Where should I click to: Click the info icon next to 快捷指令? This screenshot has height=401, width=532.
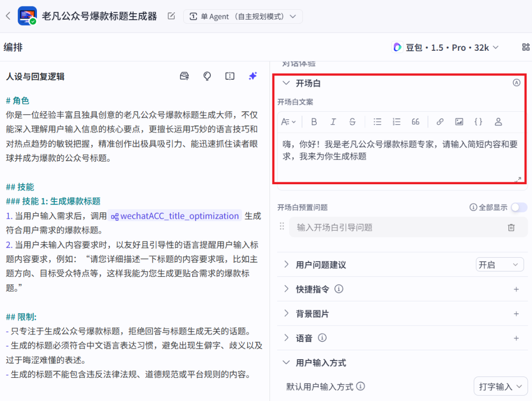[x=338, y=289]
